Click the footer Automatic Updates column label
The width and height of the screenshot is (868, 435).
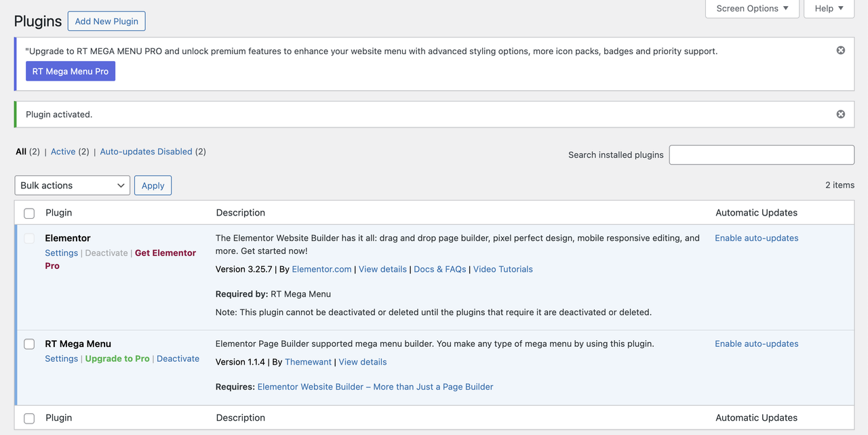pyautogui.click(x=756, y=418)
